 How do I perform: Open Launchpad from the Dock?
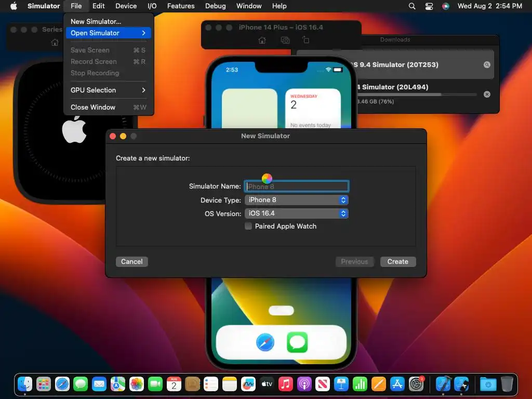click(x=44, y=384)
